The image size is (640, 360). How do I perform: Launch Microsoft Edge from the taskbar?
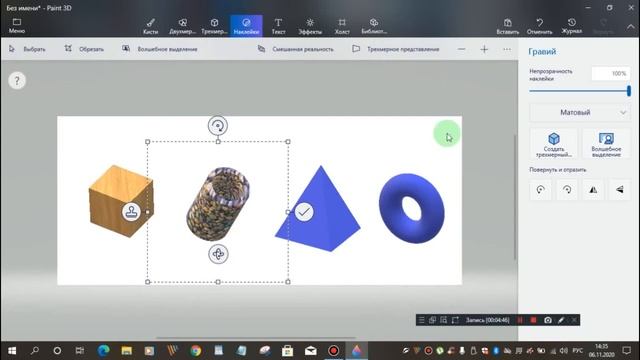click(x=103, y=351)
